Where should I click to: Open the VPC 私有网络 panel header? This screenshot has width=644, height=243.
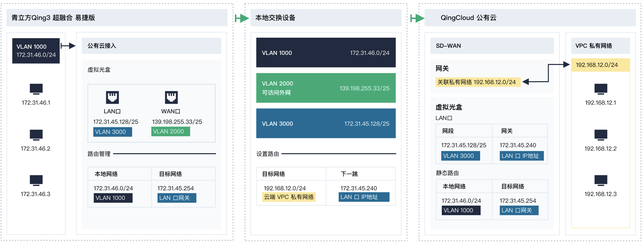tap(601, 46)
